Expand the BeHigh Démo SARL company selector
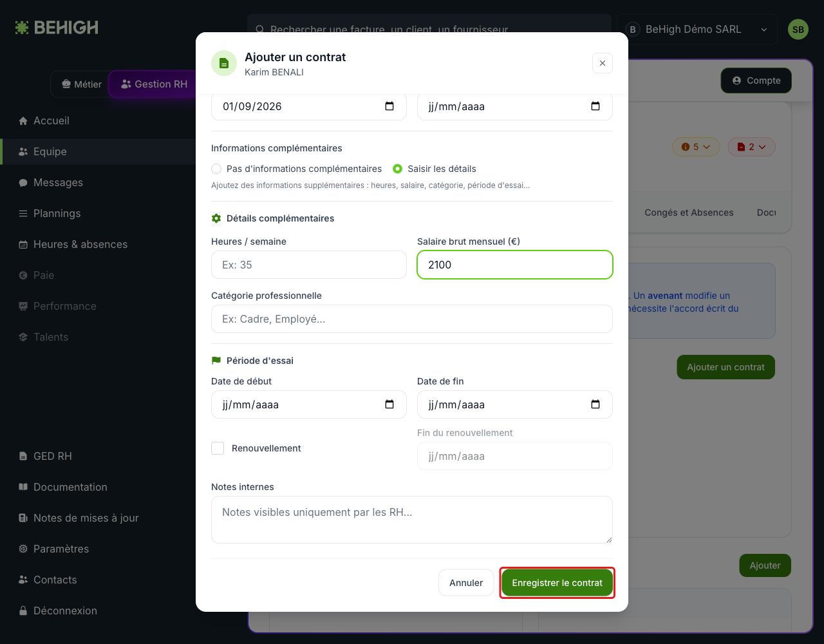Viewport: 824px width, 644px height. (x=697, y=30)
